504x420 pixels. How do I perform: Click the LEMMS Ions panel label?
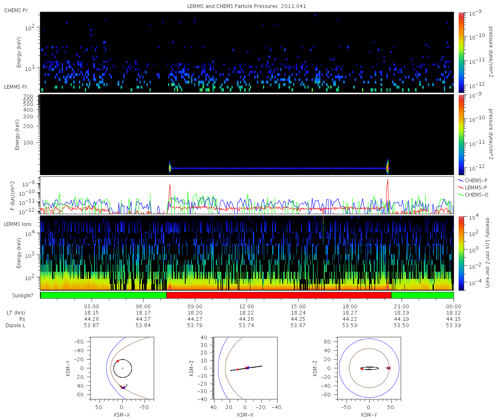[x=18, y=225]
